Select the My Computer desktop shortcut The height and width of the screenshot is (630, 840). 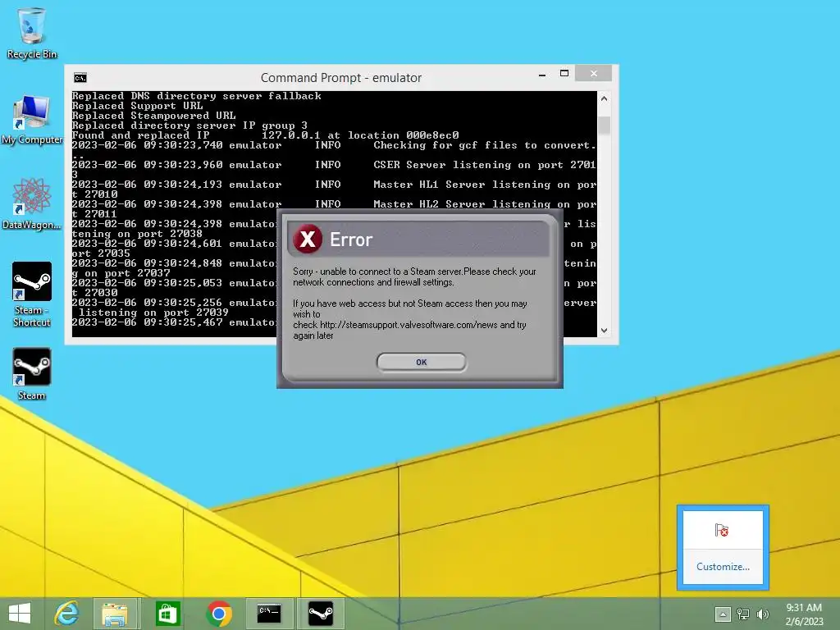point(32,120)
